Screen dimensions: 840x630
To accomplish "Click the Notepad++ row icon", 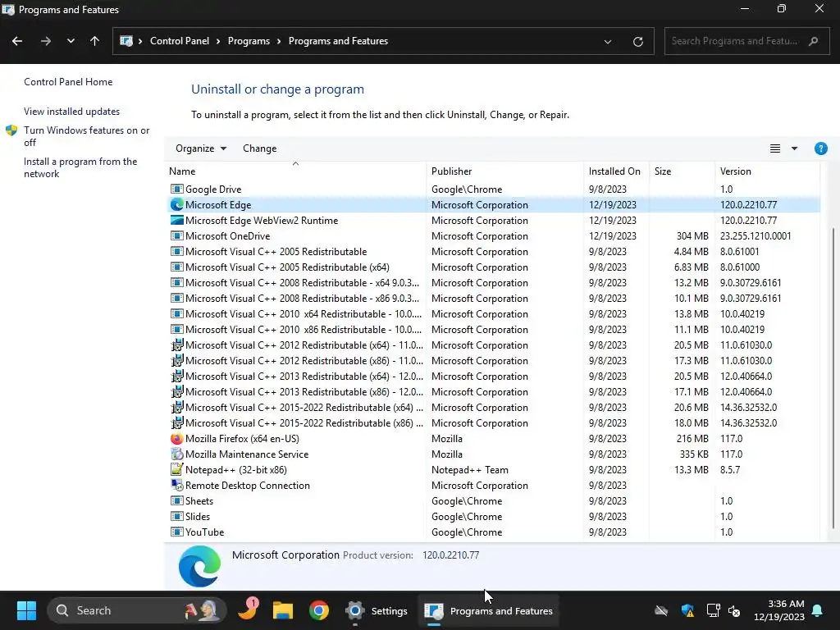I will click(177, 469).
